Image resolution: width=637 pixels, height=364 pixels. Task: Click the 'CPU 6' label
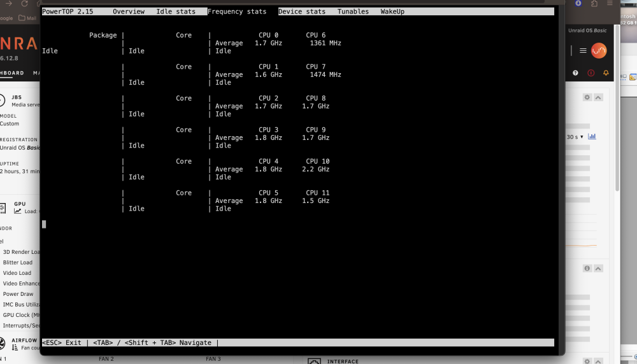316,35
